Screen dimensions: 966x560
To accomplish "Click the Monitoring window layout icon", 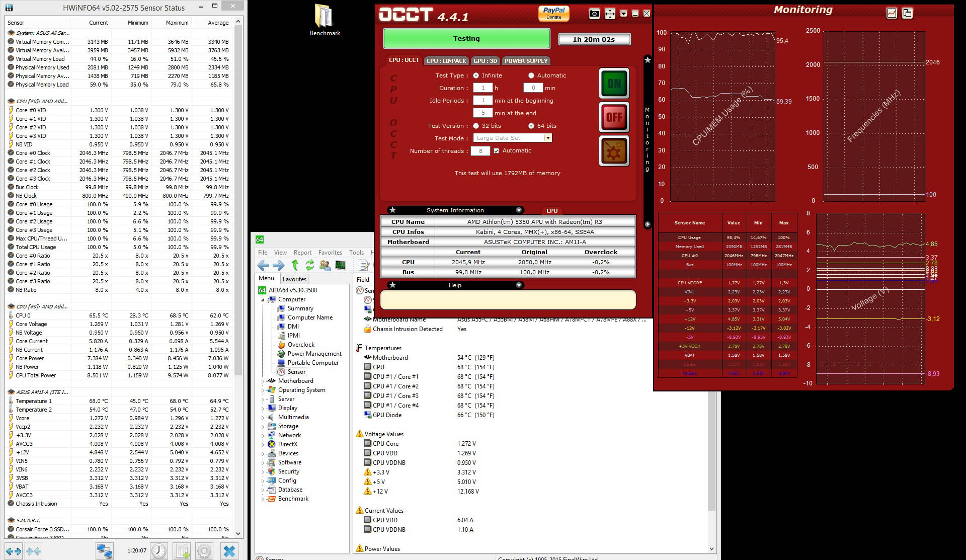I will pyautogui.click(x=907, y=14).
